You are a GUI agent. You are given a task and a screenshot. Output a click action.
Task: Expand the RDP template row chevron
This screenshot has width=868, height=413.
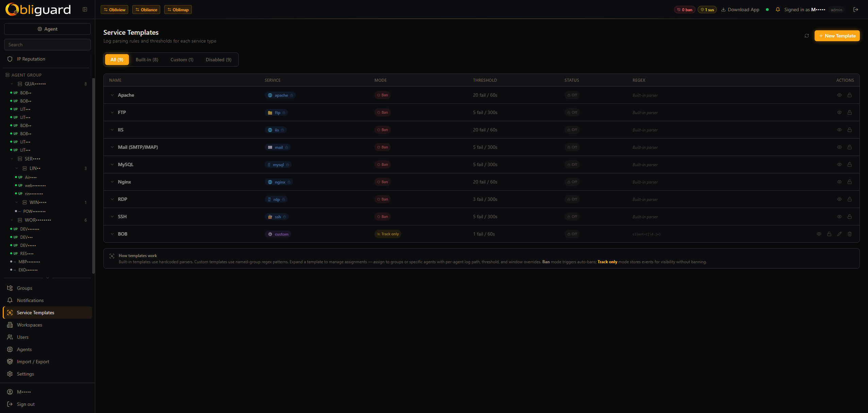(112, 199)
